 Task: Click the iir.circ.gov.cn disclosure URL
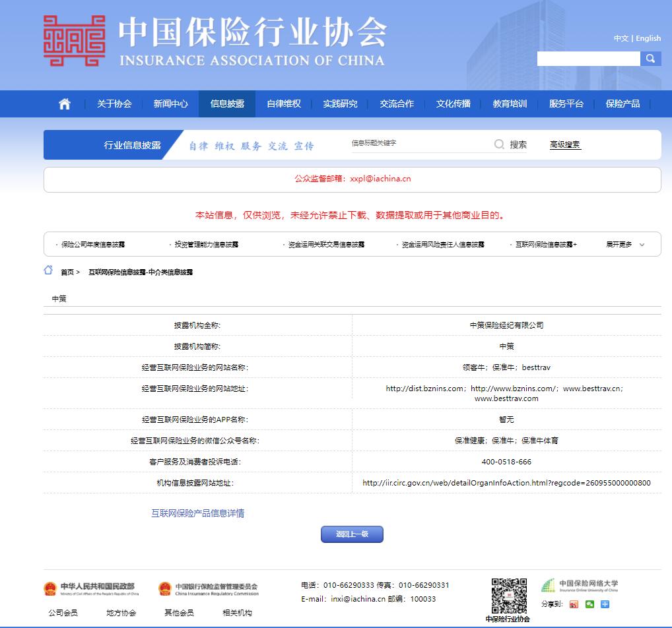[506, 483]
